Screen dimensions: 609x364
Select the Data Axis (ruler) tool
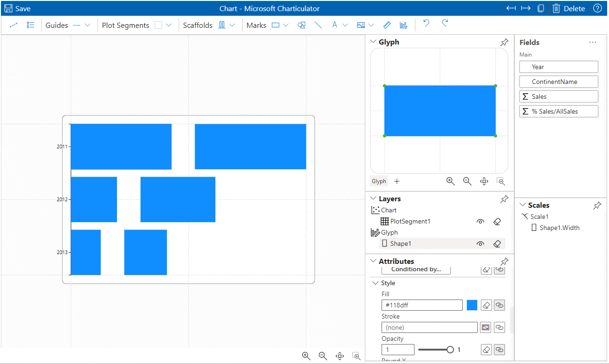(387, 25)
